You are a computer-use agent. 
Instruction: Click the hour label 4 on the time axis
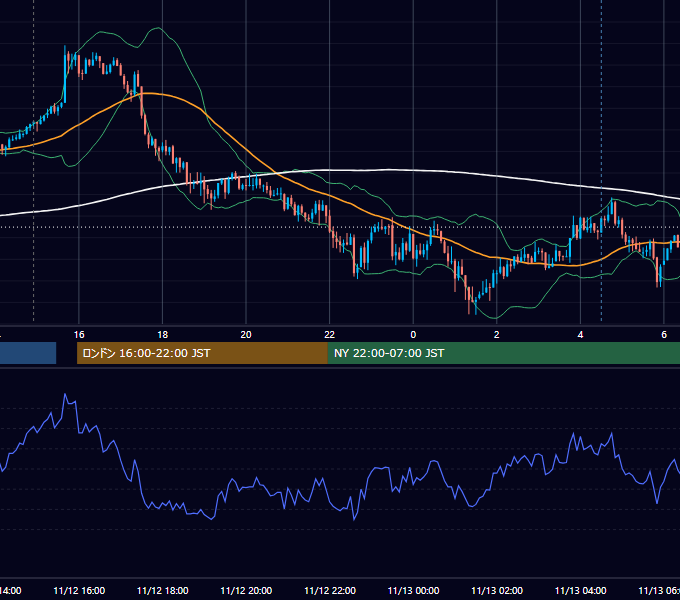[580, 335]
